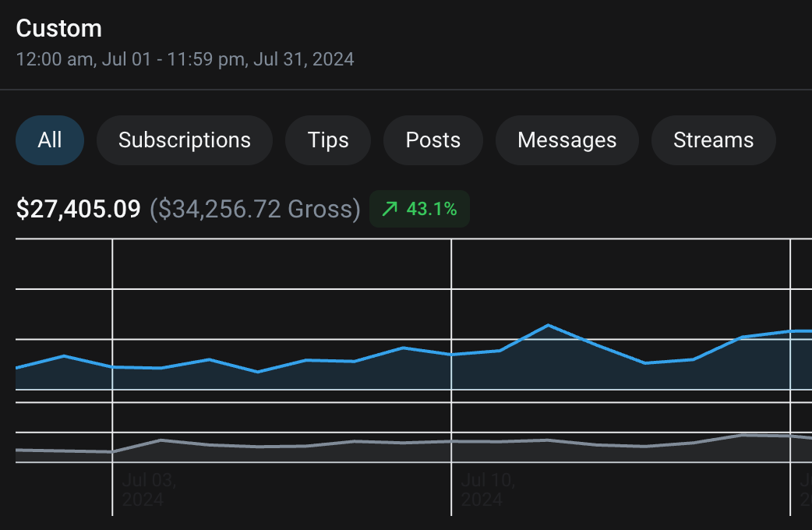The image size is (812, 530).
Task: Click the upward arrow trend icon
Action: pos(390,209)
